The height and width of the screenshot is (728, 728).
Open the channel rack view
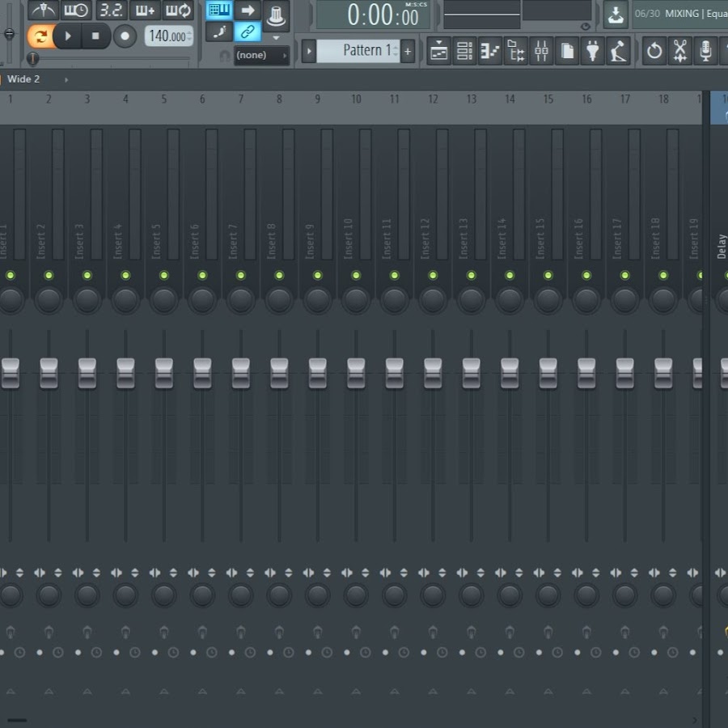click(464, 51)
